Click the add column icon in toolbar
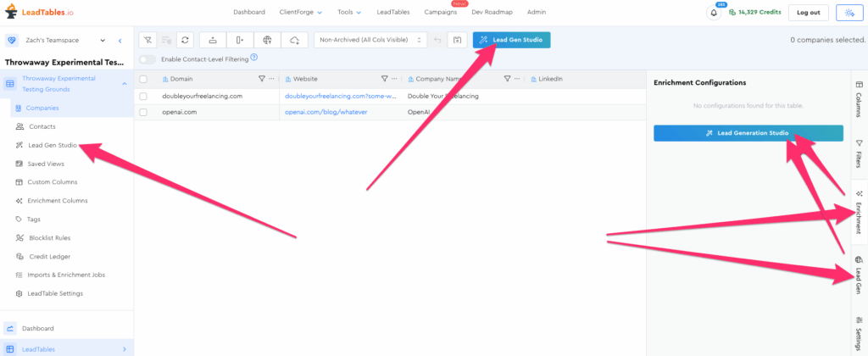Viewport: 868px width, 356px height. (239, 40)
